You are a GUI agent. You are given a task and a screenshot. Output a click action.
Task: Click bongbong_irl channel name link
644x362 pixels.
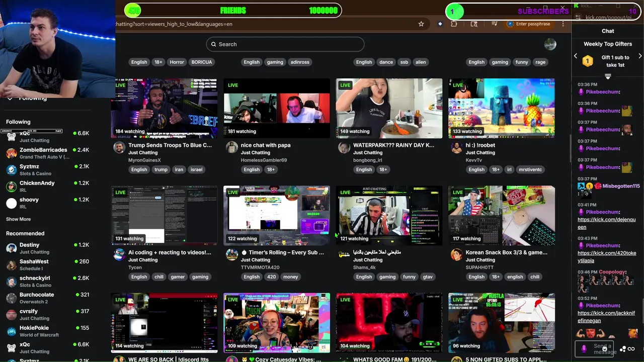pos(367,160)
